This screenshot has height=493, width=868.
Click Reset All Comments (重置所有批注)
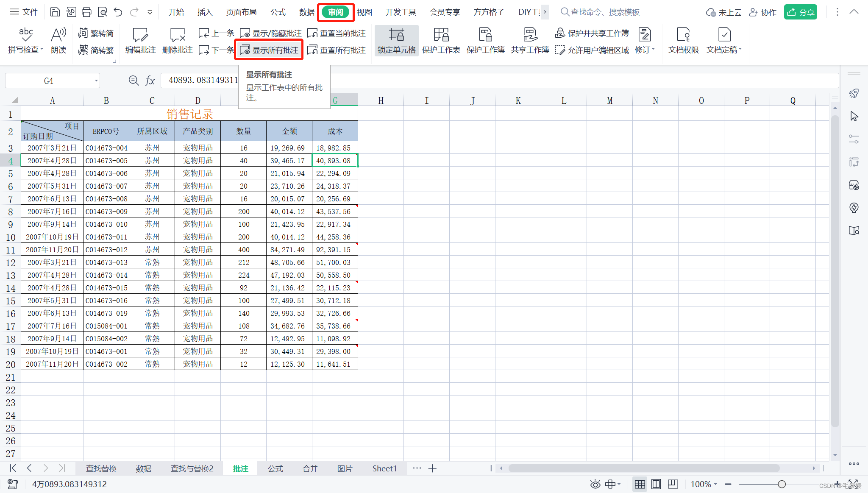click(337, 50)
